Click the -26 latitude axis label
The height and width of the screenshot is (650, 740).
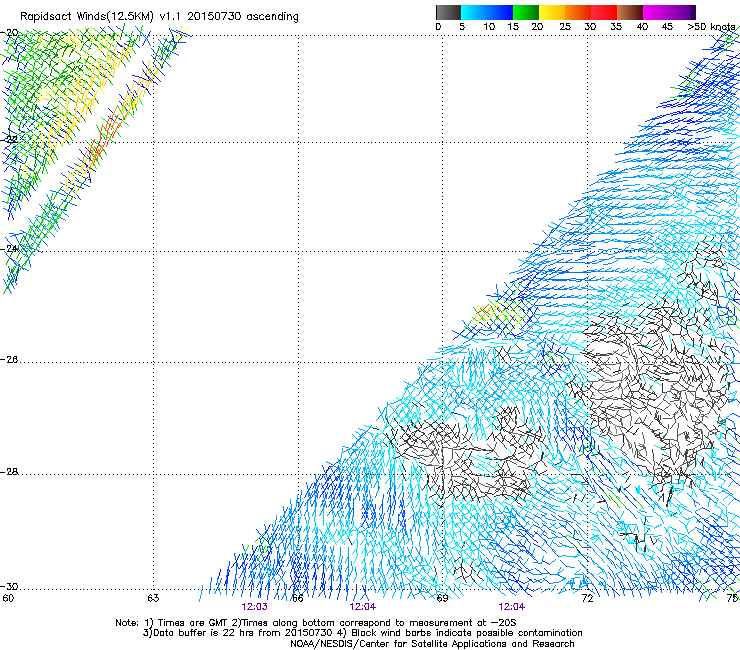(10, 360)
